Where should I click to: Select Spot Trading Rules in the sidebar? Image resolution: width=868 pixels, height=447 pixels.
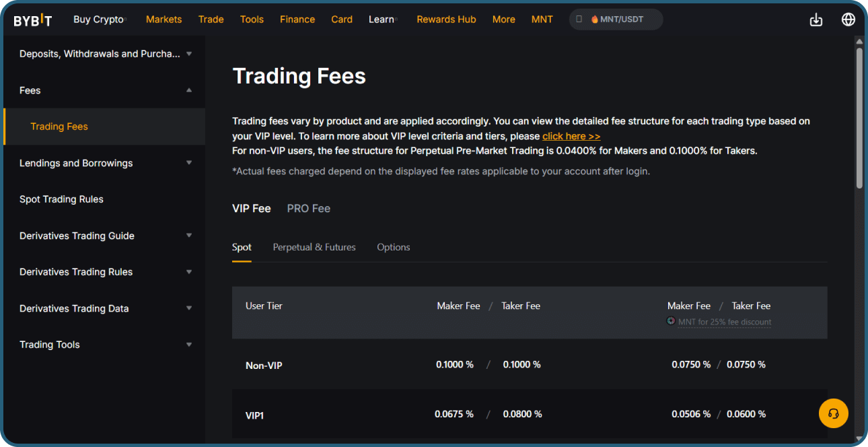tap(61, 199)
